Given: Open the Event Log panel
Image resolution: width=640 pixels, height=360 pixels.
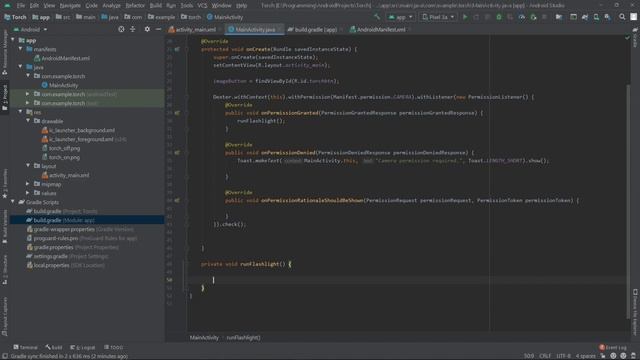Looking at the screenshot, I should [x=613, y=347].
